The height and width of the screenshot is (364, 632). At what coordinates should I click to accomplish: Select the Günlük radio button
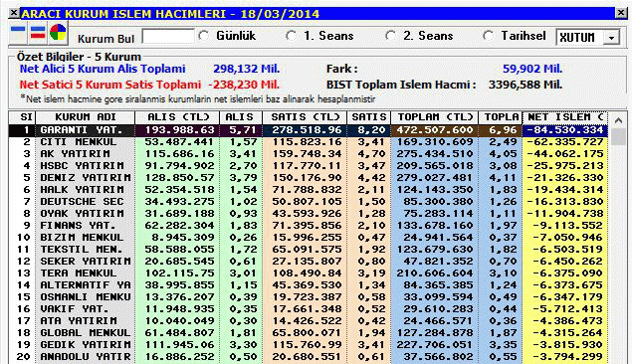[204, 36]
